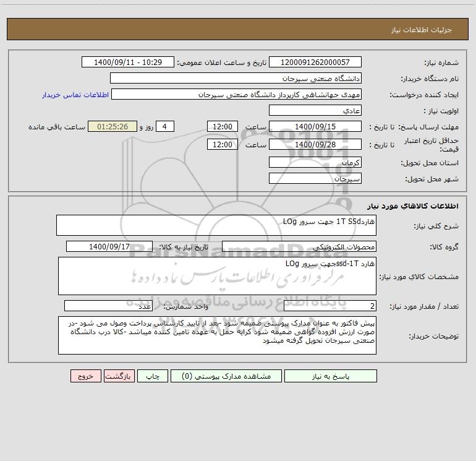
Task: Click the general description box هاردSSd 1T
Action: click(216, 225)
